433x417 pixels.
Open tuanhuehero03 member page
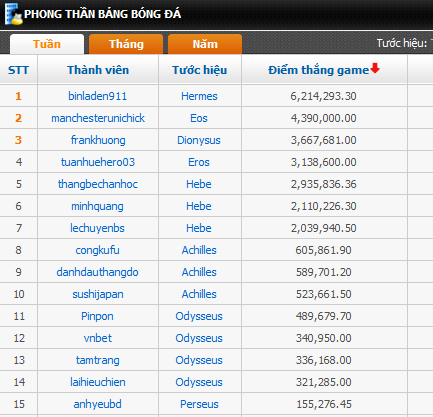coord(98,162)
